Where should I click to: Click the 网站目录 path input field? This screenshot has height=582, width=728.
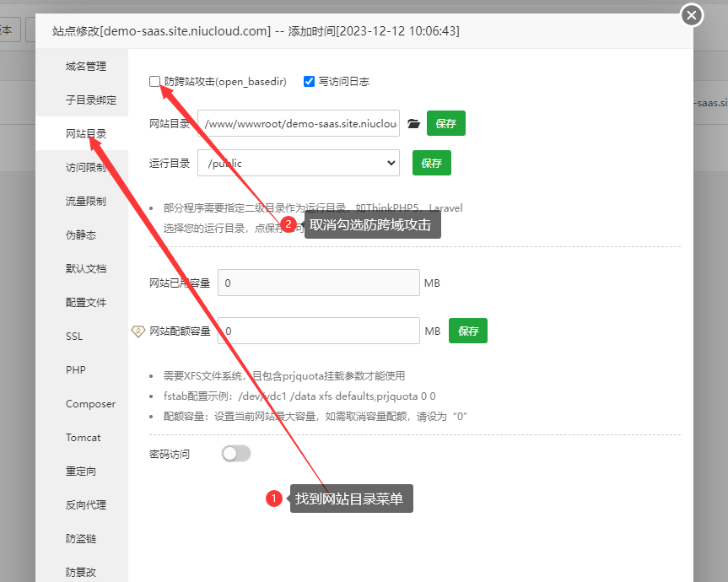pyautogui.click(x=299, y=124)
